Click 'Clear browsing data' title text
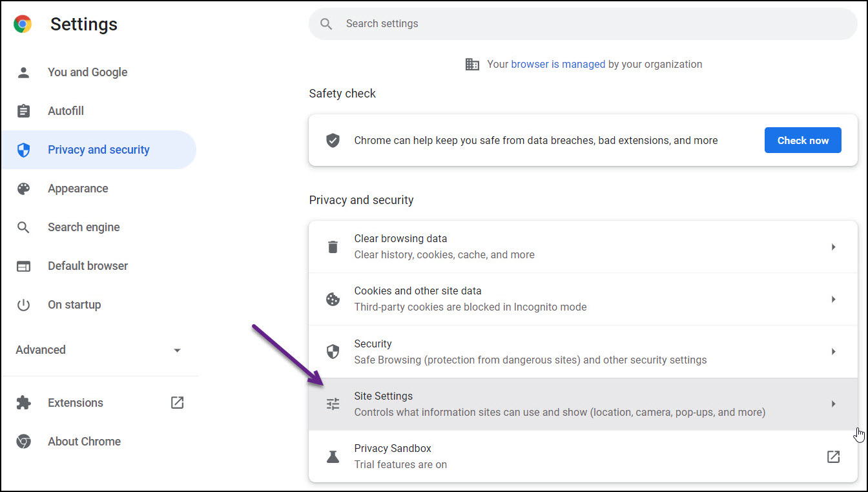This screenshot has height=492, width=868. pyautogui.click(x=400, y=238)
